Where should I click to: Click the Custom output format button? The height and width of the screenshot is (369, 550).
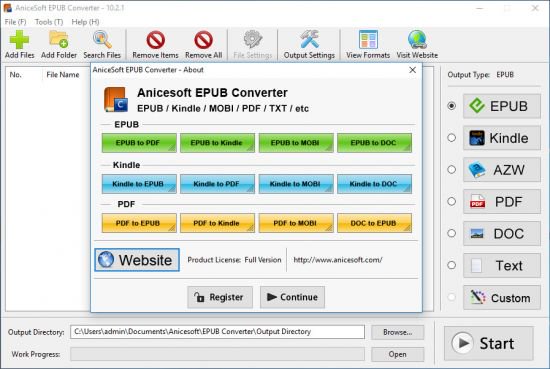(502, 297)
